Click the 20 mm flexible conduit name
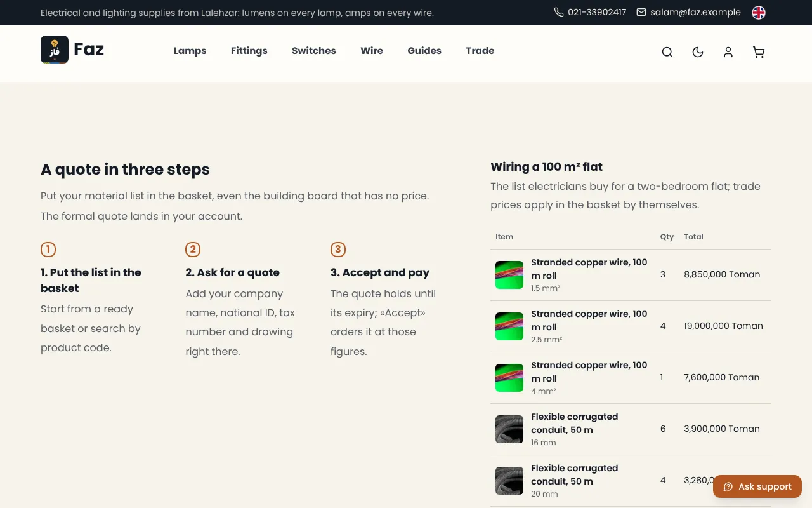The width and height of the screenshot is (812, 508). click(575, 475)
